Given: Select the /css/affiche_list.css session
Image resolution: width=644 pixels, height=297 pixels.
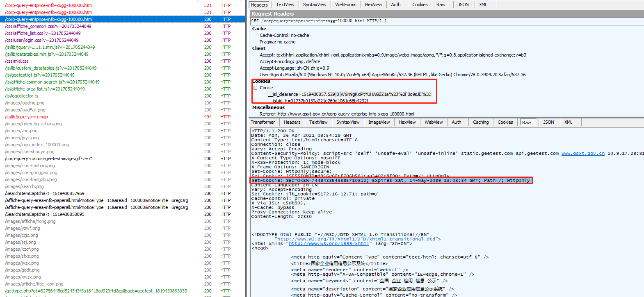Looking at the screenshot, I should coord(123,33).
